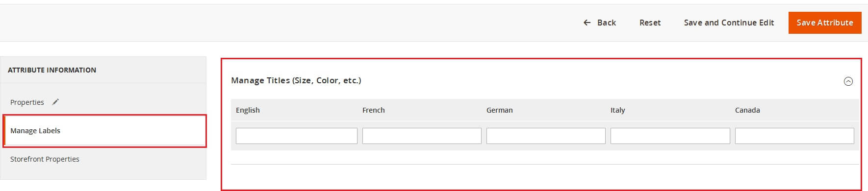The height and width of the screenshot is (191, 868).
Task: Focus the Italy title input field
Action: (670, 136)
